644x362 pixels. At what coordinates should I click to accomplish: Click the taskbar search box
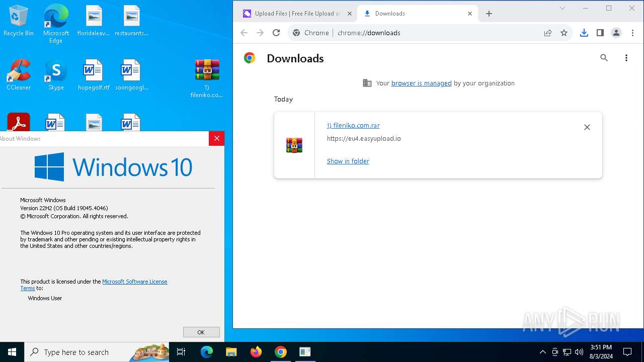tap(97, 352)
